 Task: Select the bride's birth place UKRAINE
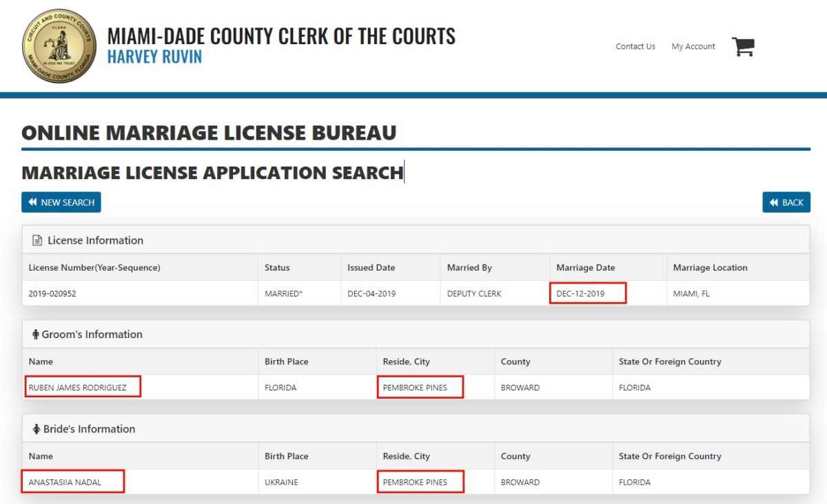pyautogui.click(x=281, y=482)
